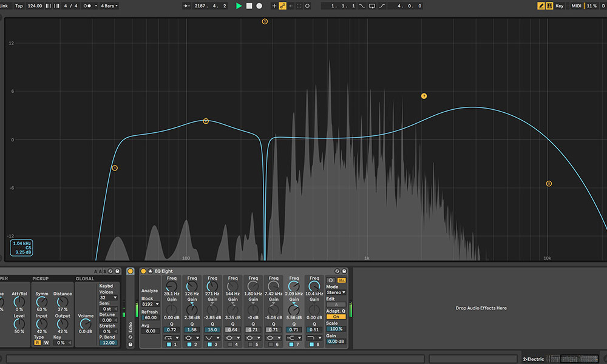Viewport: 607px width, 364px height.
Task: Click the 124.00 tempo field
Action: pyautogui.click(x=35, y=5)
